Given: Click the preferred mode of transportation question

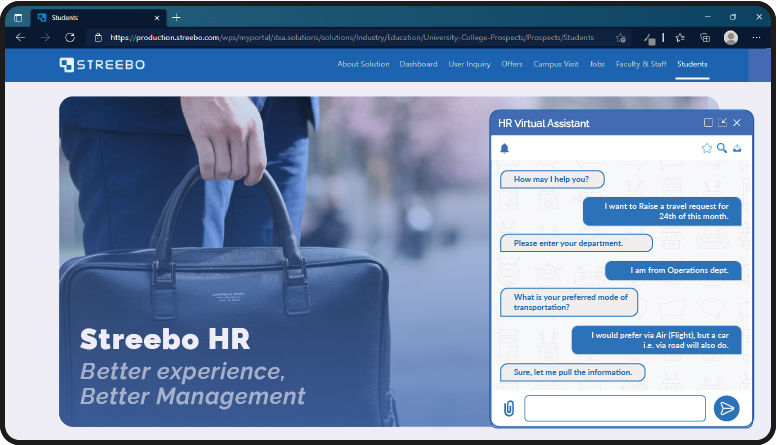Looking at the screenshot, I should click(569, 302).
